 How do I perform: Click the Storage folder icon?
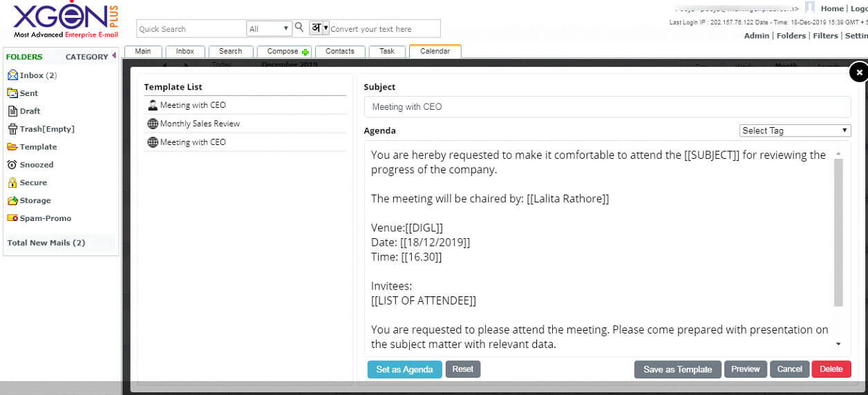(x=12, y=201)
